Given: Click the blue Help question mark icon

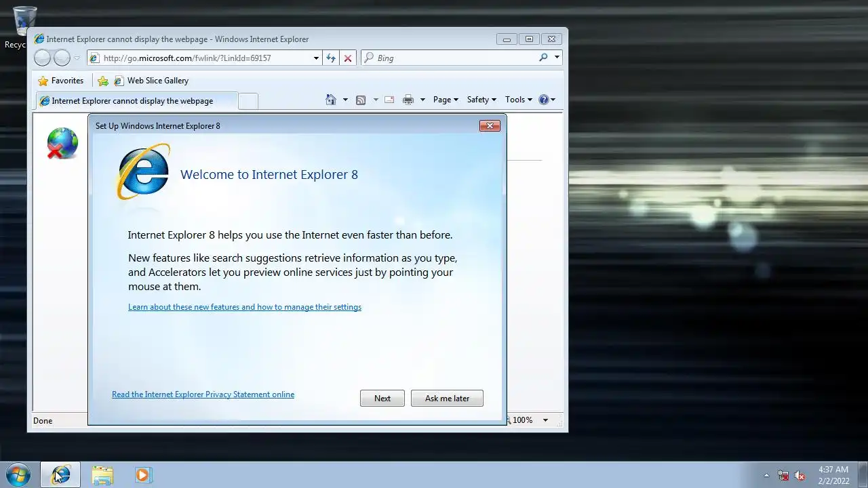Looking at the screenshot, I should pos(543,100).
